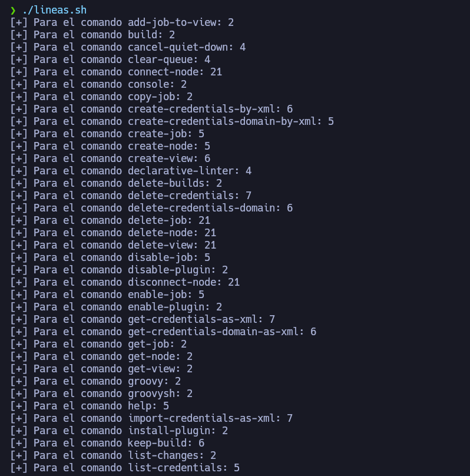
Task: Select the keep-build output line
Action: pos(107,443)
